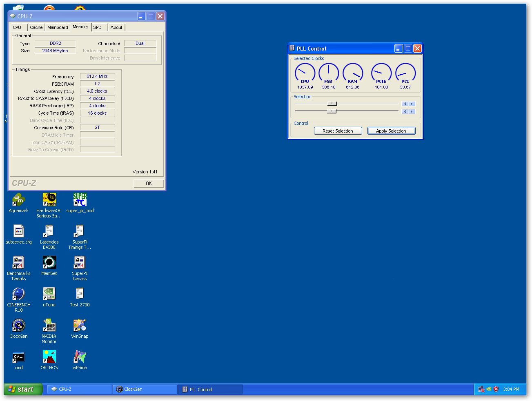Image resolution: width=532 pixels, height=401 pixels.
Task: Open the About tab in CPU-Z
Action: click(116, 27)
